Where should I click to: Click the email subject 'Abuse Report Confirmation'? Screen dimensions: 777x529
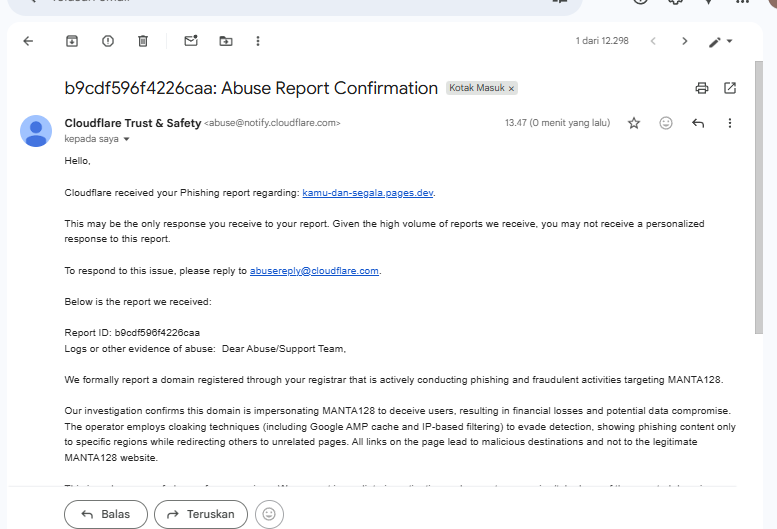pos(330,88)
